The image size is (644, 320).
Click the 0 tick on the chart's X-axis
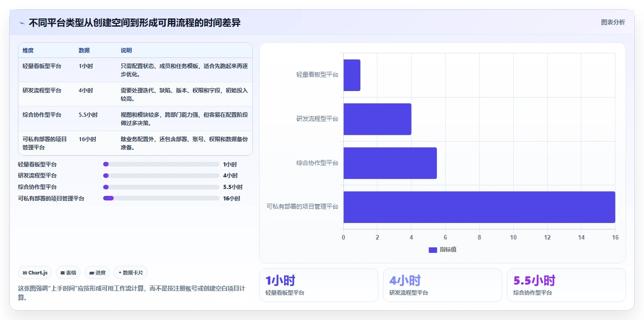click(343, 237)
